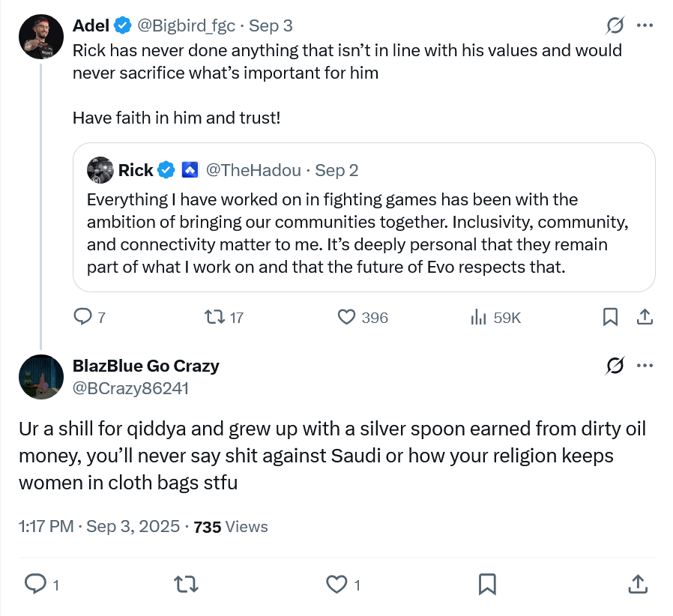This screenshot has width=673, height=616.
Task: Open Rick's quoted tweet
Action: click(363, 232)
